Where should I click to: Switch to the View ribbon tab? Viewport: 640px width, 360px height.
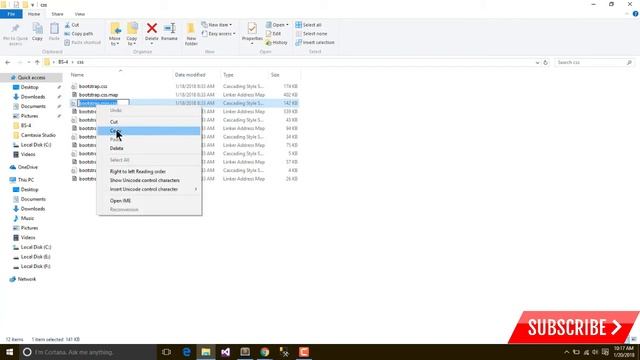click(x=80, y=14)
